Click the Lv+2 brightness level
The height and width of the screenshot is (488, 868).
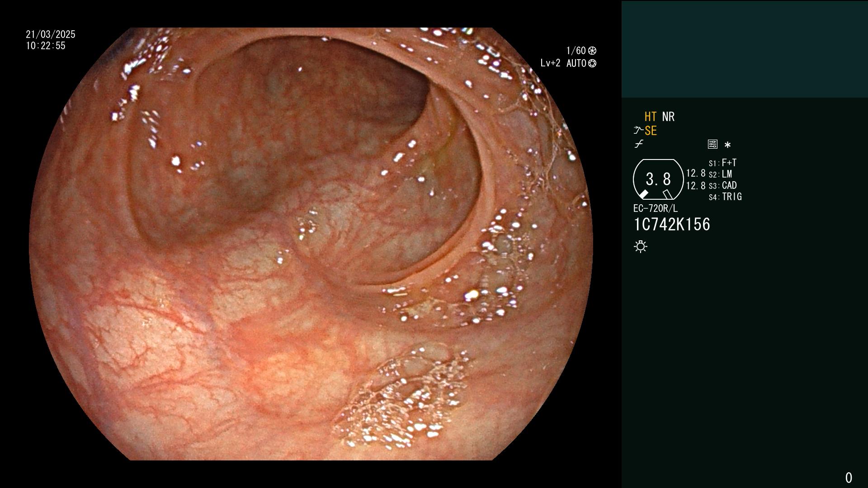click(x=550, y=63)
